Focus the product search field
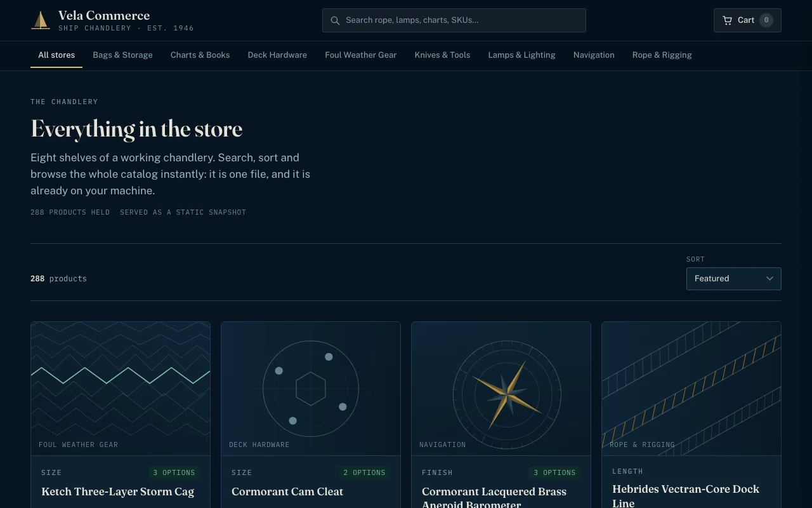 pyautogui.click(x=454, y=20)
